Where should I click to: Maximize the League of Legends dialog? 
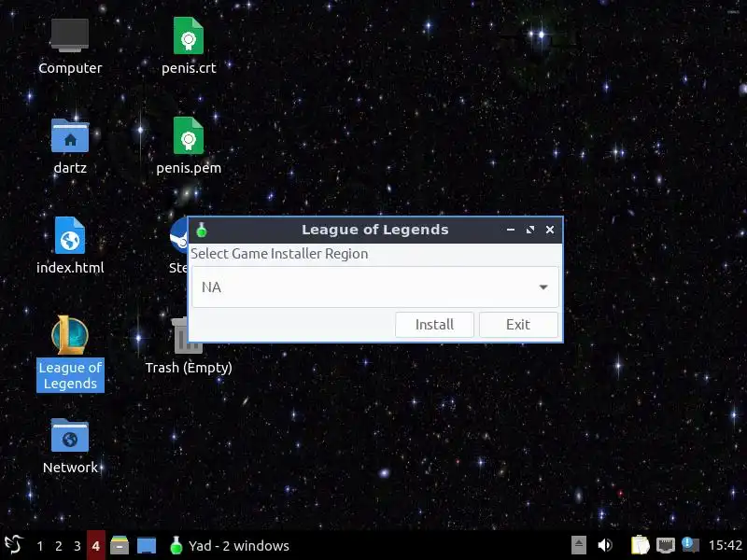(530, 230)
